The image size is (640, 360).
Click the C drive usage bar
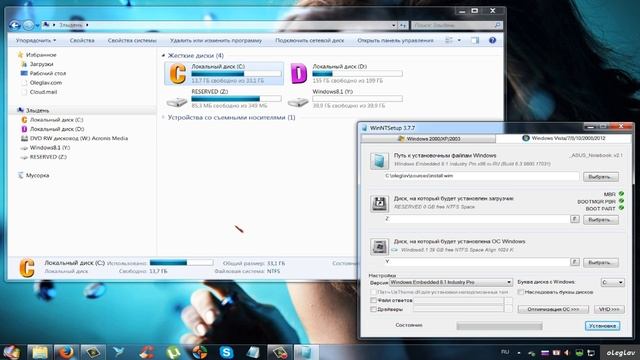pyautogui.click(x=236, y=74)
